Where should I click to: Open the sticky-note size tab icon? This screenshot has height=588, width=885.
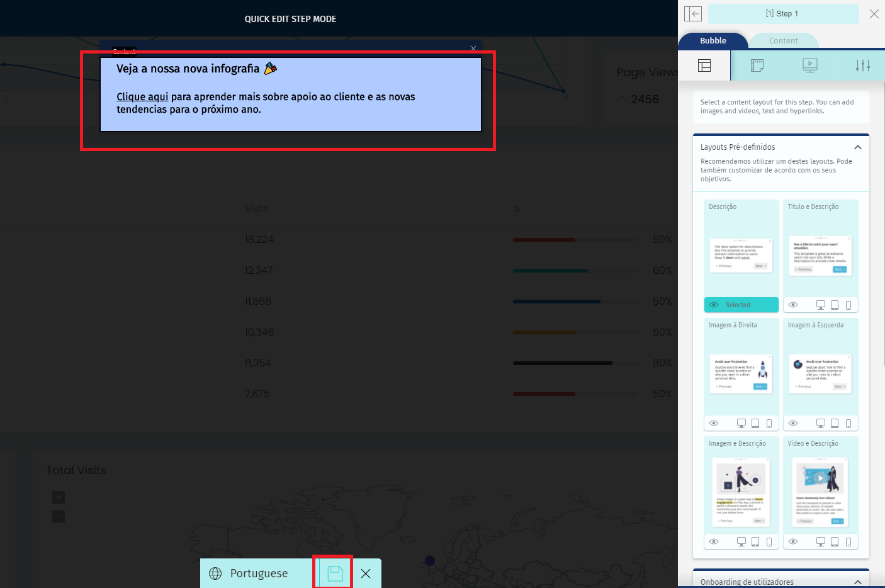click(757, 65)
